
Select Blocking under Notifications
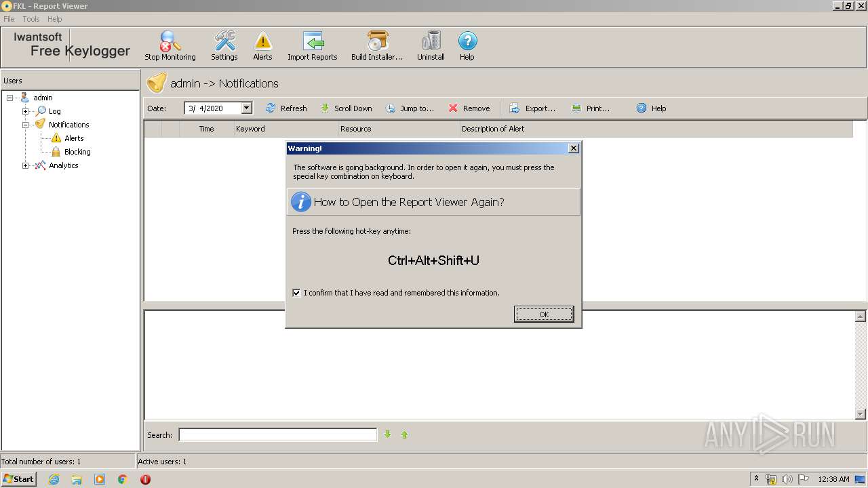tap(77, 152)
